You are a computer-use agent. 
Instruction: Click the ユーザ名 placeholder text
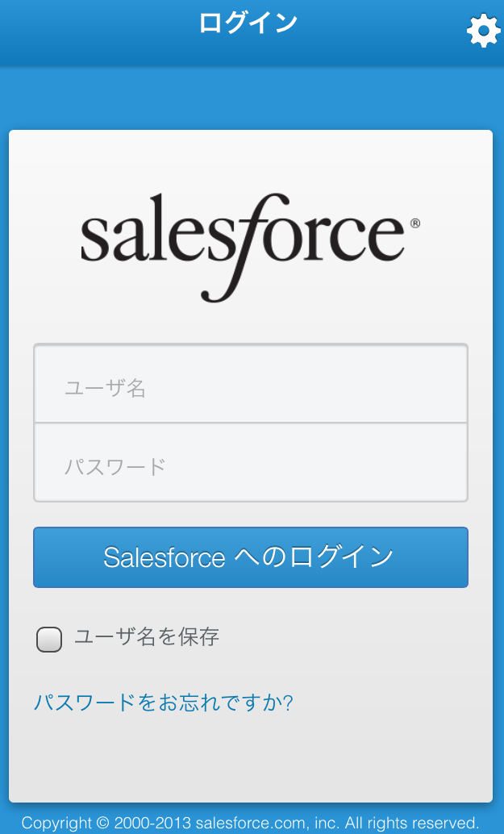pos(106,388)
